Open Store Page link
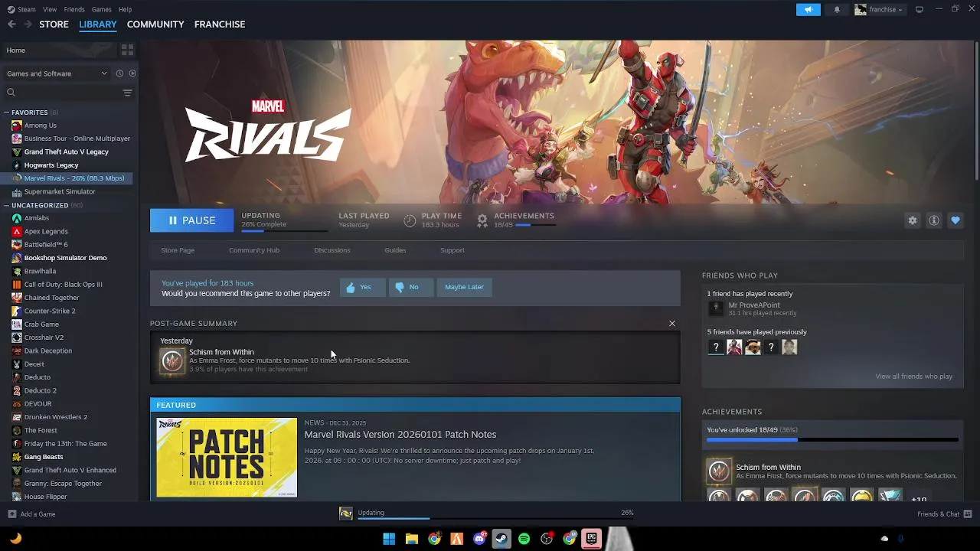 tap(178, 250)
